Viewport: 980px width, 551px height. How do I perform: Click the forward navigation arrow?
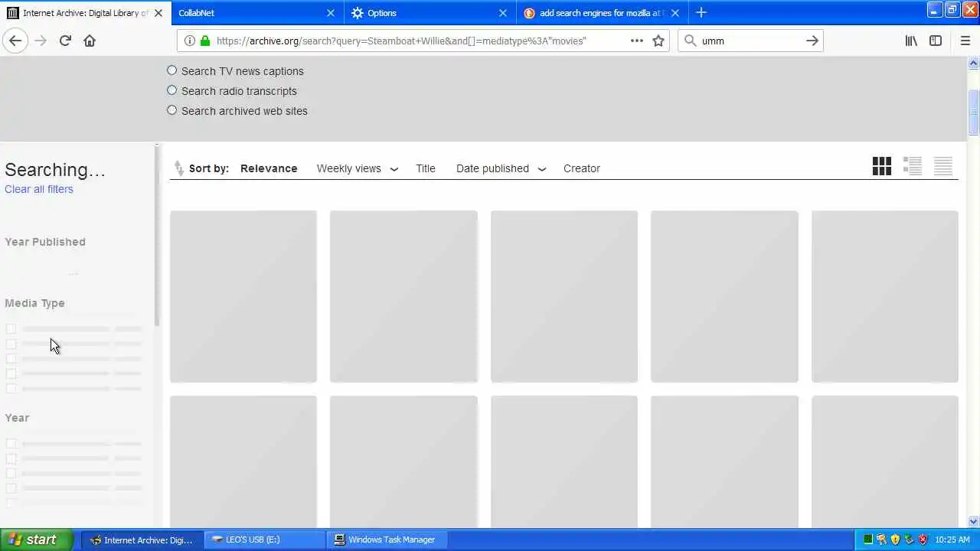(41, 41)
